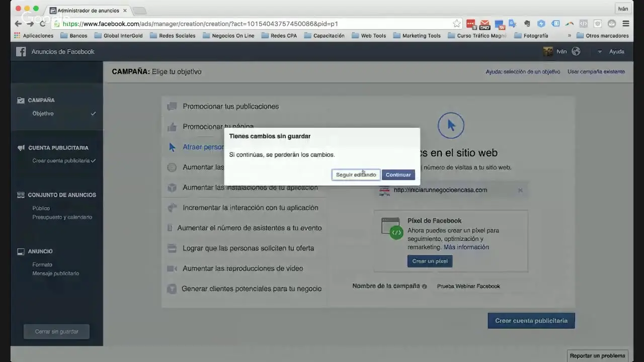
Task: Click Usar campaña existente link
Action: 596,72
